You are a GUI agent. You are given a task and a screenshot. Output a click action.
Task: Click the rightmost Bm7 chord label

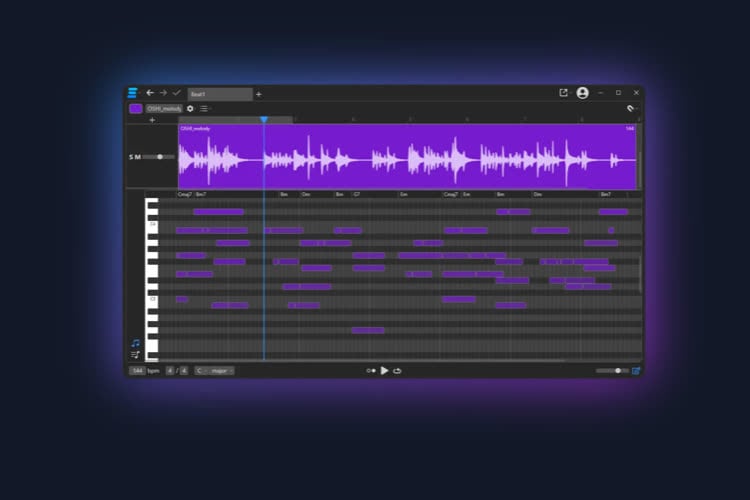(x=606, y=194)
